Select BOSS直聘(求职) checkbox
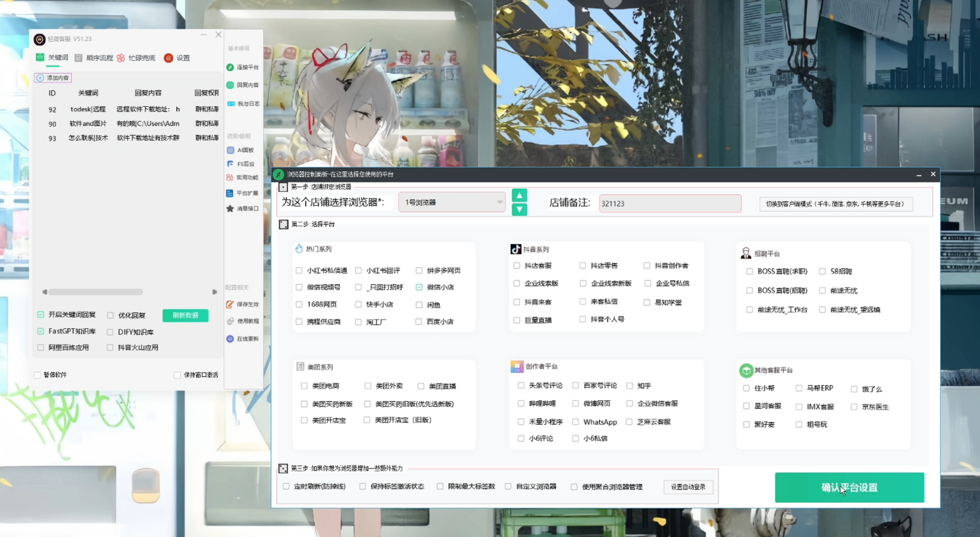980x537 pixels. click(x=749, y=271)
